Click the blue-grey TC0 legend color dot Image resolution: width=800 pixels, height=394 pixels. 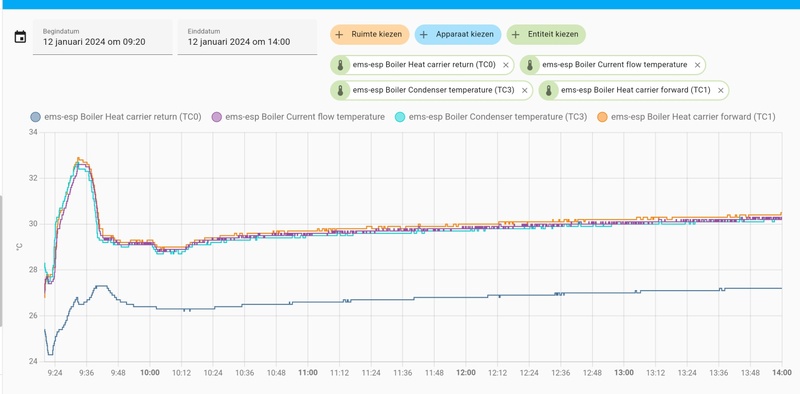36,117
